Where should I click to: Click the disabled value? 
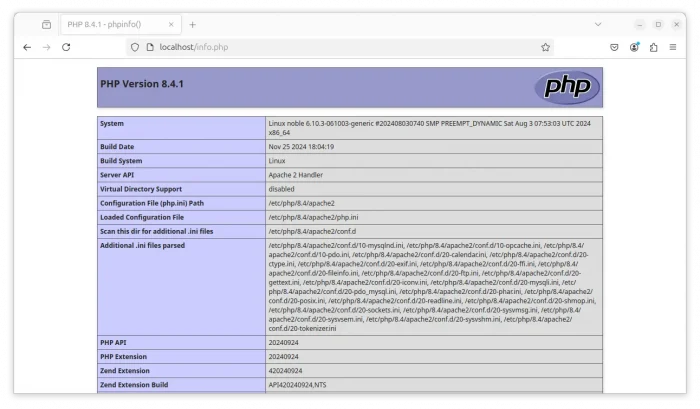point(281,189)
